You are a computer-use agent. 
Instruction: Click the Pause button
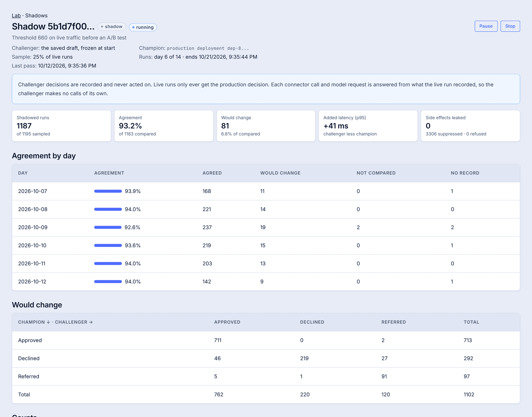pyautogui.click(x=486, y=26)
